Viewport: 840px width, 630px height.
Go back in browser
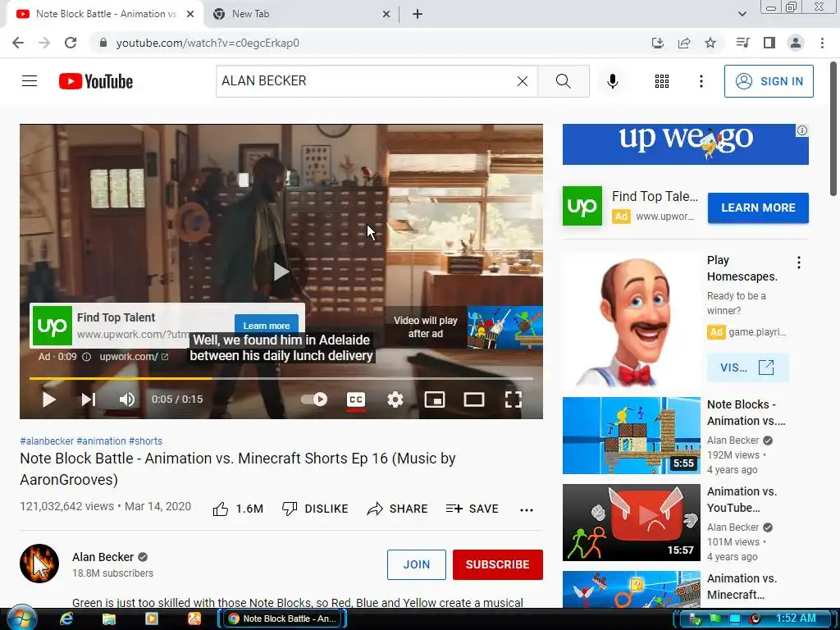click(18, 43)
